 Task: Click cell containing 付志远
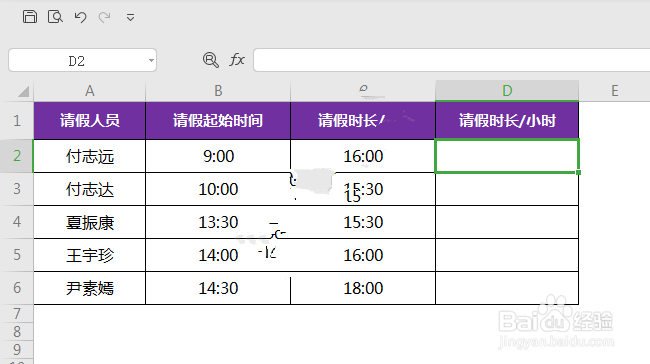click(x=90, y=156)
